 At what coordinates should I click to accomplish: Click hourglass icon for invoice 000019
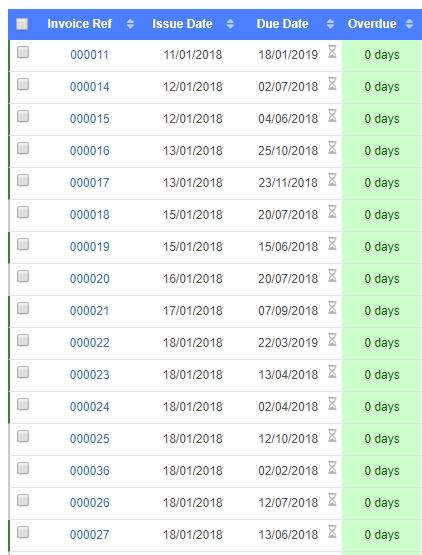click(332, 244)
